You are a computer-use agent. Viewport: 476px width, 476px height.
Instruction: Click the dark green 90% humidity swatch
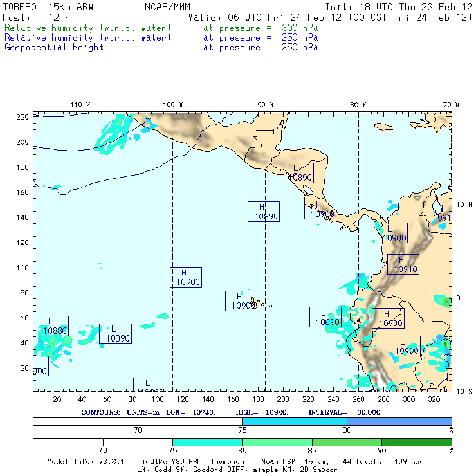pyautogui.click(x=416, y=442)
